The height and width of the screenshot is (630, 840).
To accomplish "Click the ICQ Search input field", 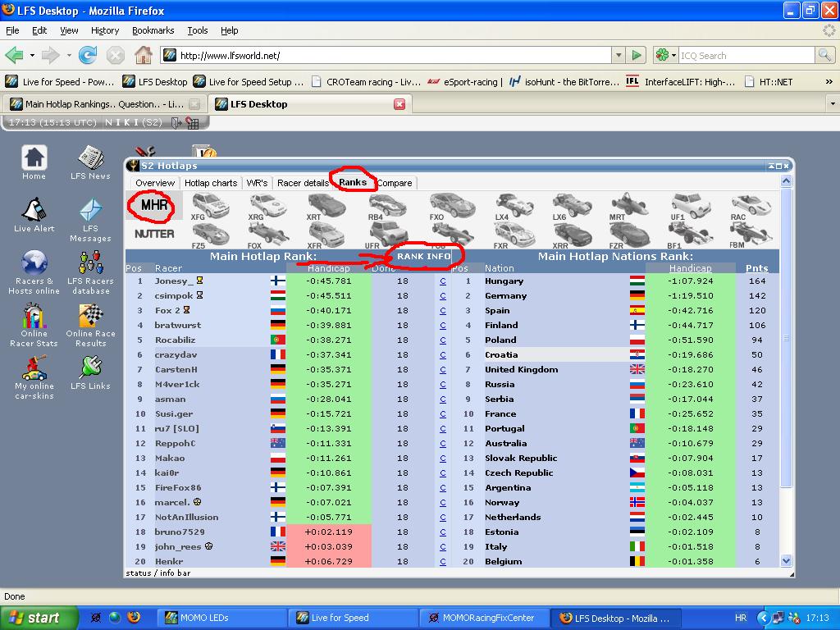I will [746, 55].
